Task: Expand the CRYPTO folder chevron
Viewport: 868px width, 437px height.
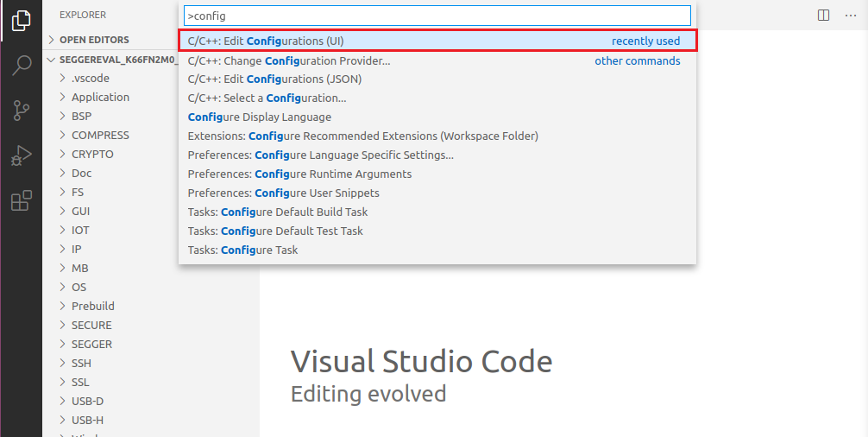Action: pyautogui.click(x=63, y=154)
